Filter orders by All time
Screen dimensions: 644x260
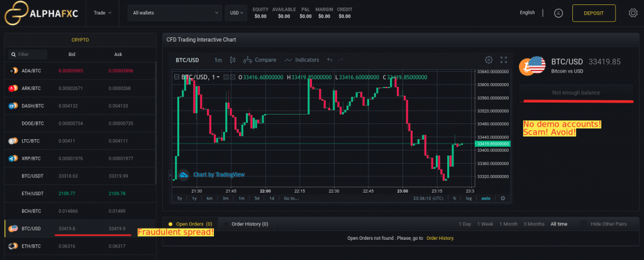(559, 224)
